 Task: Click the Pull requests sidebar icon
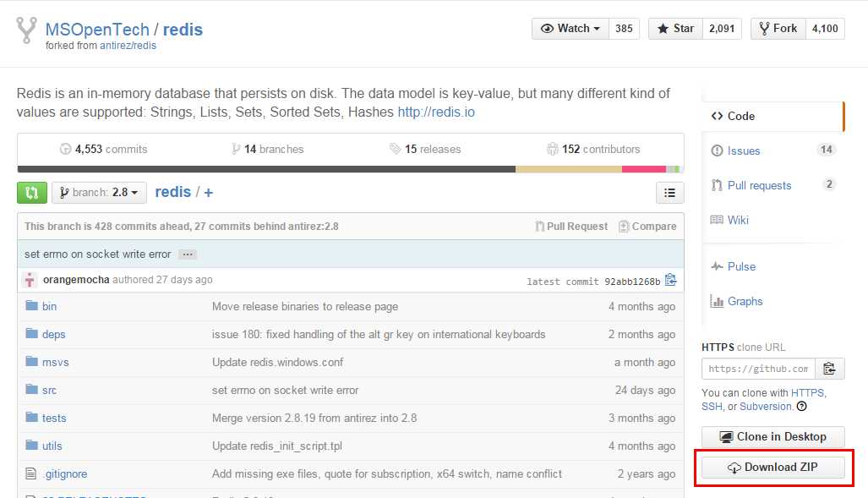click(x=717, y=185)
